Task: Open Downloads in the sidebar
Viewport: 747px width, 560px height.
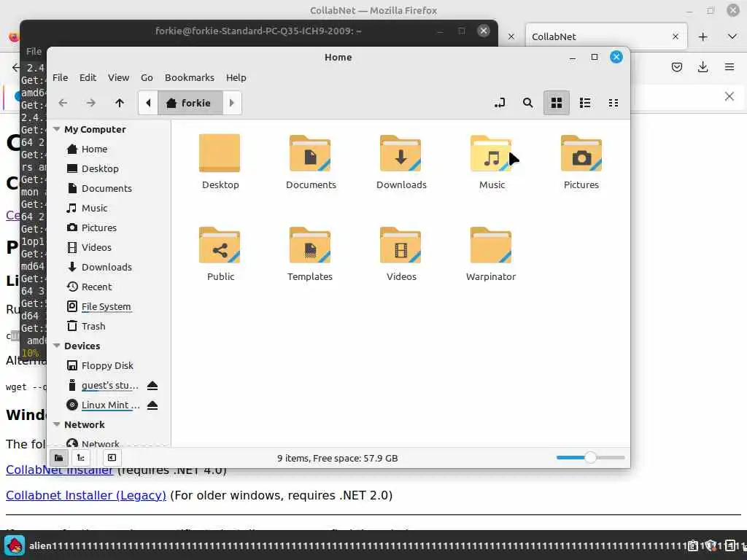Action: point(107,267)
